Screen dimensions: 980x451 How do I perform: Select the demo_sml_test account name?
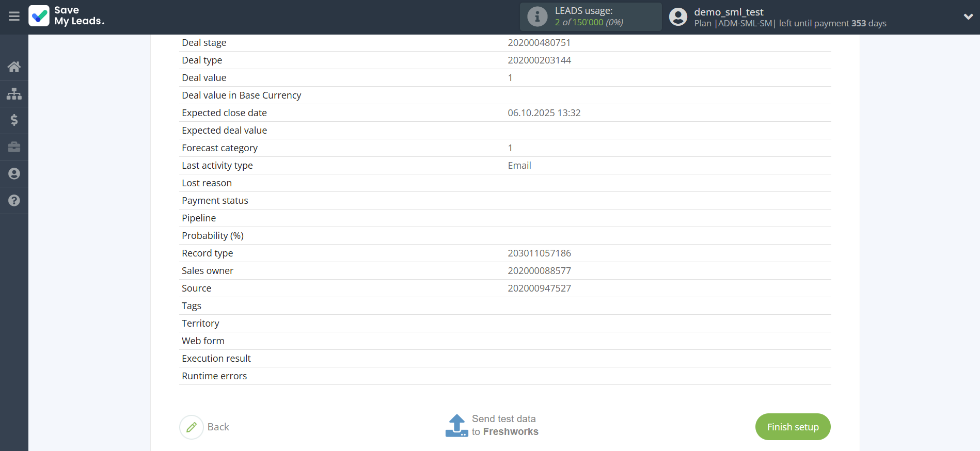tap(728, 12)
